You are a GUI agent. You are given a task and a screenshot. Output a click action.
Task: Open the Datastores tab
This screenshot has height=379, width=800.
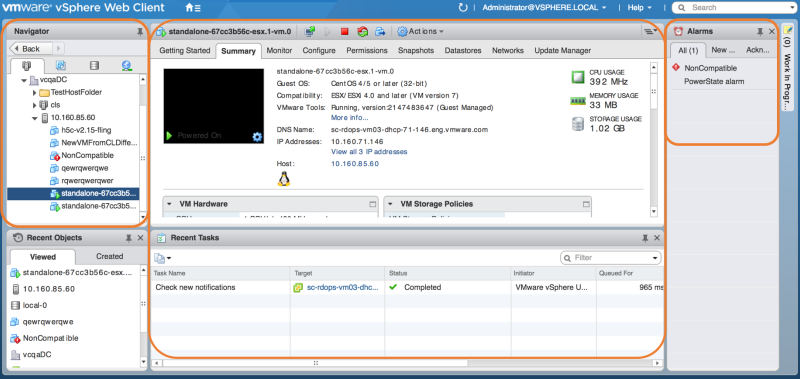pyautogui.click(x=463, y=50)
